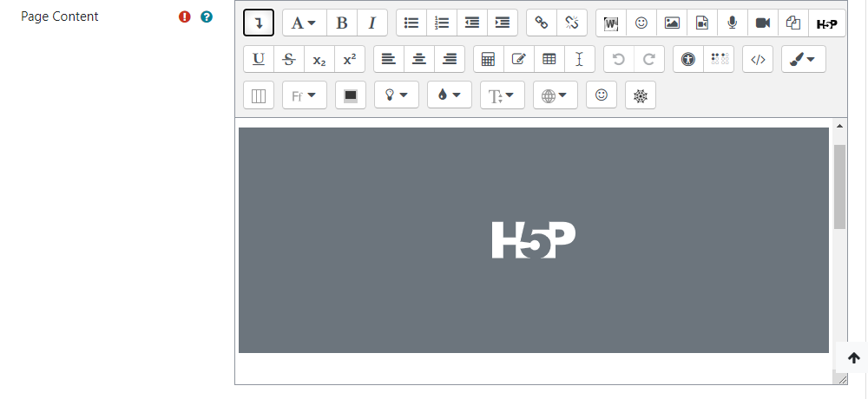Toggle subscript formatting

pyautogui.click(x=319, y=59)
